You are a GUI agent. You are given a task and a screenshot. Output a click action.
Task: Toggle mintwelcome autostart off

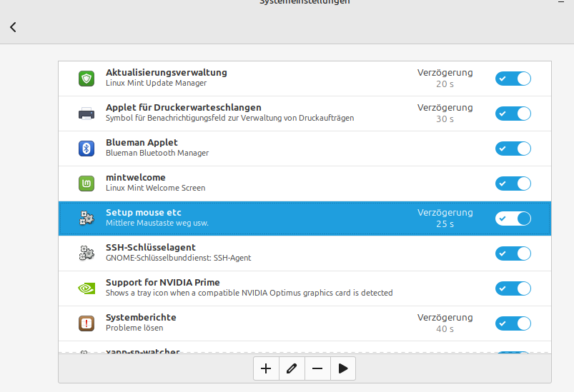pyautogui.click(x=513, y=184)
